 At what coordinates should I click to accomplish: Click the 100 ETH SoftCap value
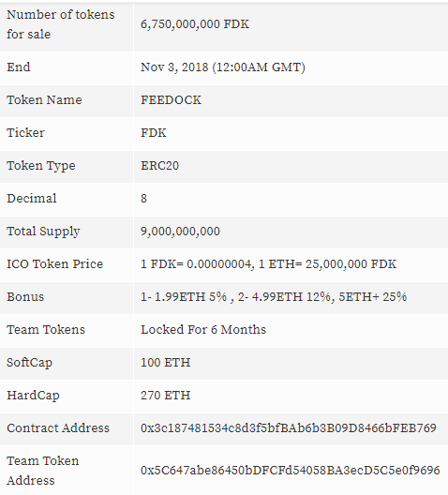pos(165,363)
